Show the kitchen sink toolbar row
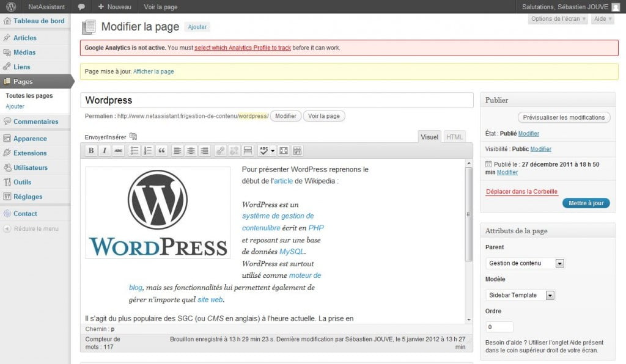This screenshot has width=626, height=364. click(297, 151)
